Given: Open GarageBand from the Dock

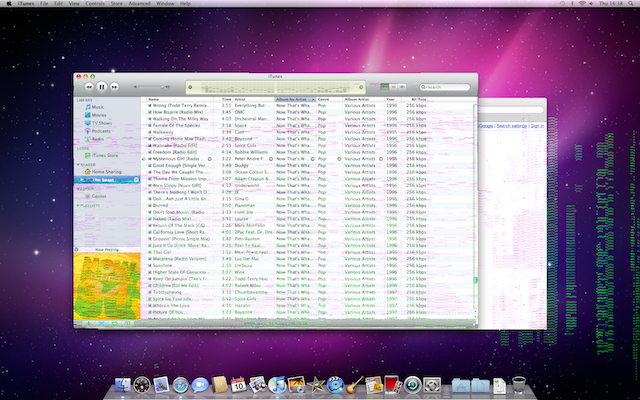Looking at the screenshot, I should (354, 384).
